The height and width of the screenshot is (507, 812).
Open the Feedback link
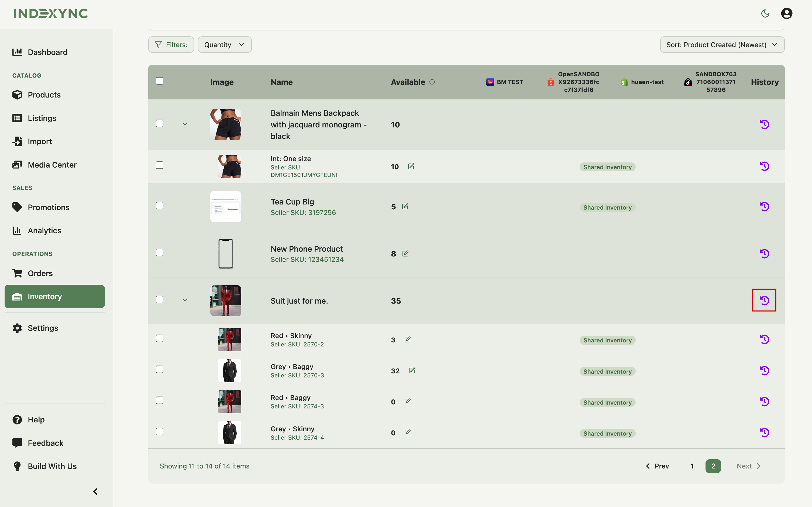[x=55, y=443]
